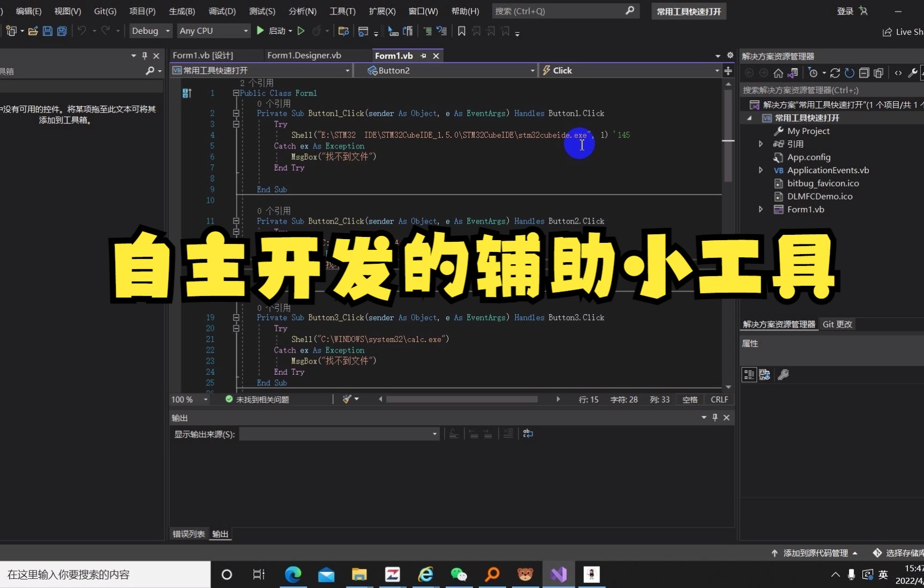The width and height of the screenshot is (924, 588).
Task: Click Refresh icon in Solution Explorer
Action: click(850, 73)
